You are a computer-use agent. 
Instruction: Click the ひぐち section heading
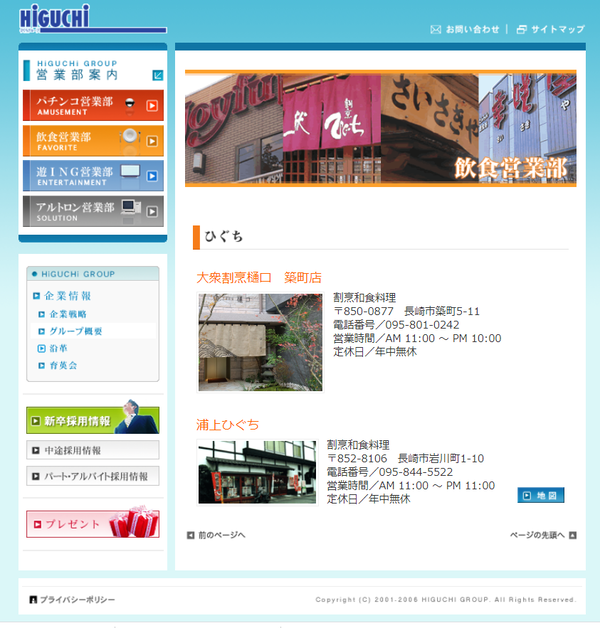tap(223, 236)
